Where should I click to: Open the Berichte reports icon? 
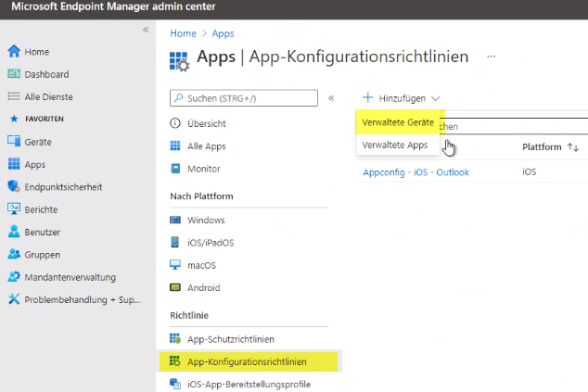(14, 209)
